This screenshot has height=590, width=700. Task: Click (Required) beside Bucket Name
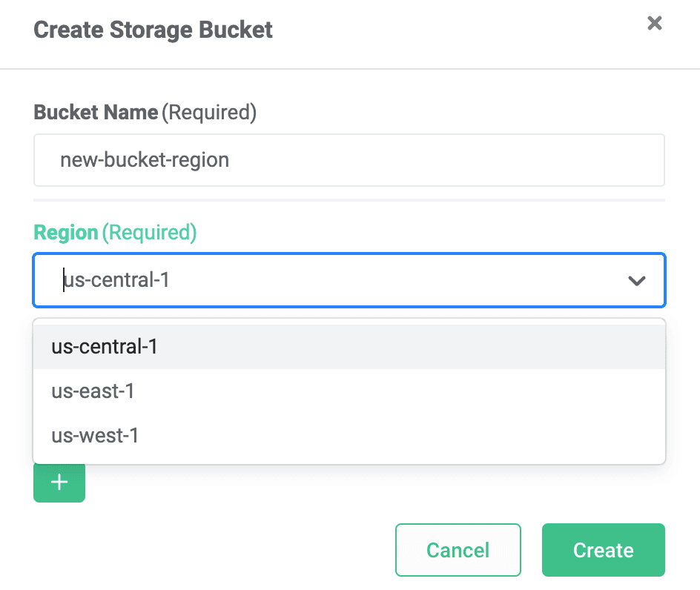click(209, 113)
